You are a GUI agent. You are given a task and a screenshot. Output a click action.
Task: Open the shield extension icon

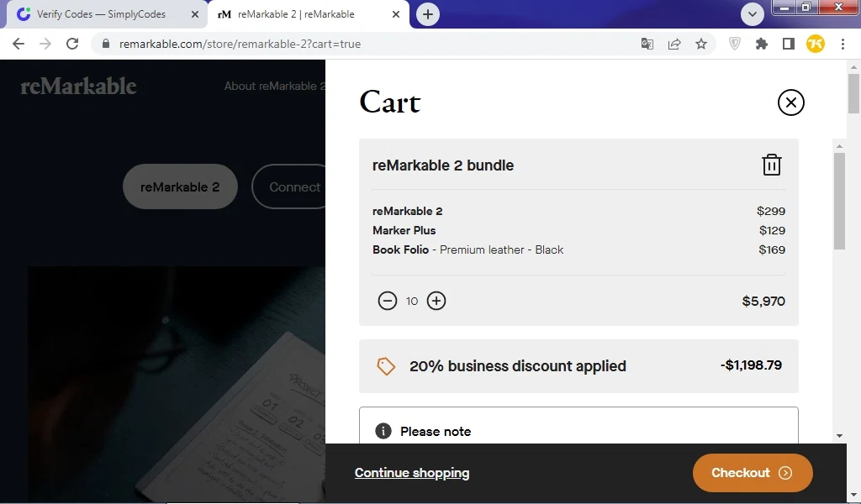coord(735,44)
